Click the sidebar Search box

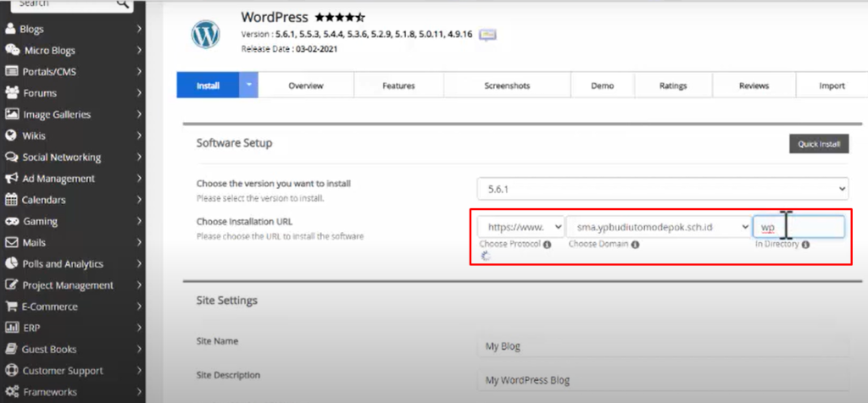[x=72, y=4]
